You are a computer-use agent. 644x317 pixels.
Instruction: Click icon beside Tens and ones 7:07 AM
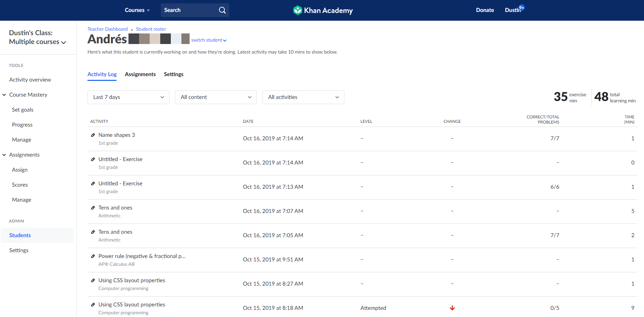[93, 208]
